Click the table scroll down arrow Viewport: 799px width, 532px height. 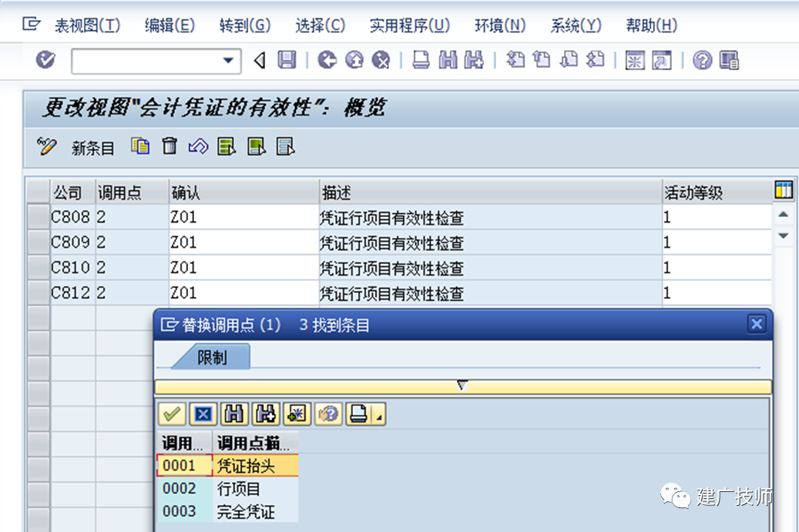click(x=783, y=236)
